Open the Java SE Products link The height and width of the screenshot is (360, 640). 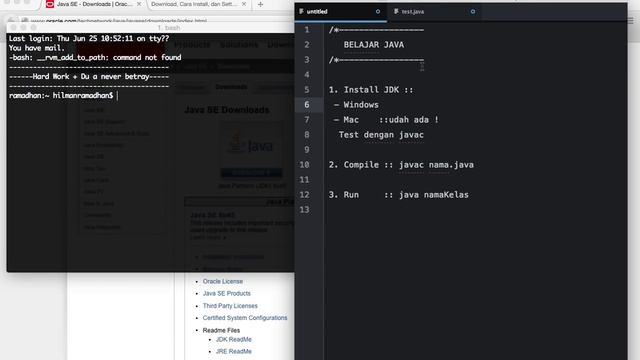tap(227, 293)
